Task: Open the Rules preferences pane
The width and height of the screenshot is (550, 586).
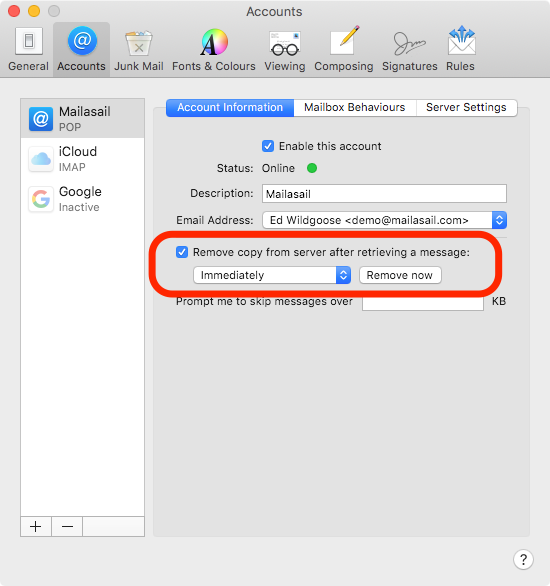Action: (x=460, y=50)
